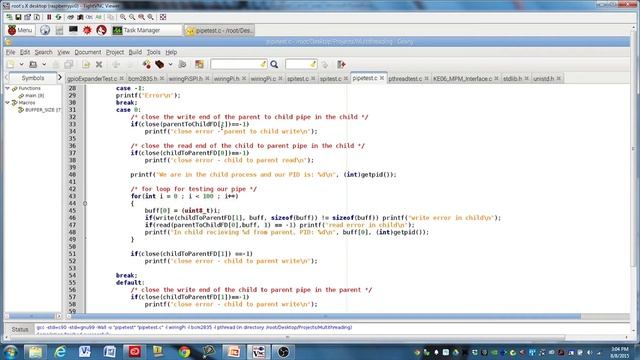Click Task Manager in Pi panel
The image size is (640, 360).
(146, 30)
